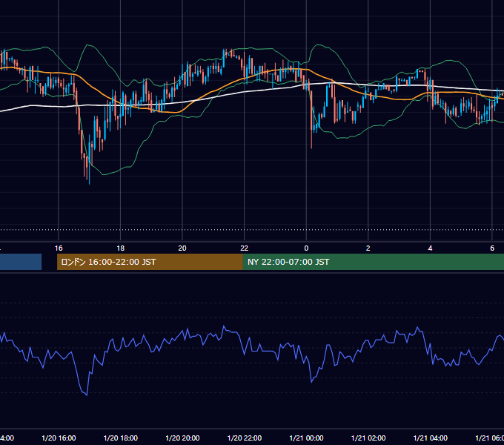Click the blue session bar before ロンドン

21,262
